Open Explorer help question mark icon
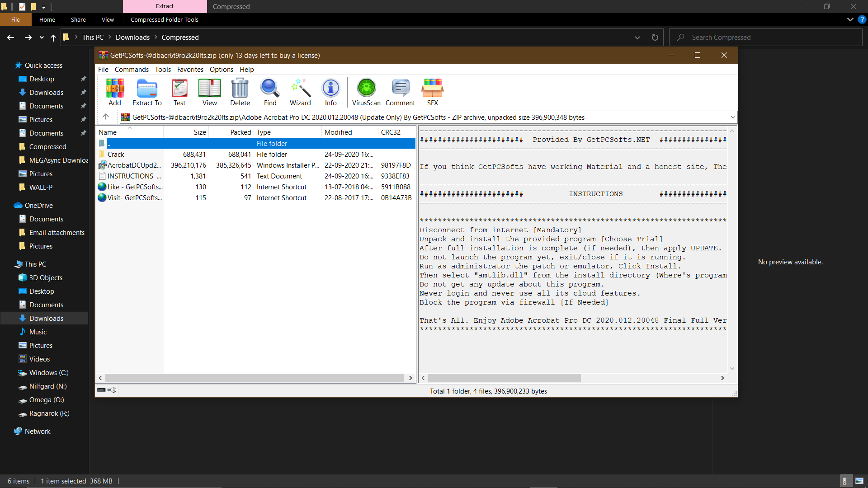The width and height of the screenshot is (868, 488). pos(862,19)
